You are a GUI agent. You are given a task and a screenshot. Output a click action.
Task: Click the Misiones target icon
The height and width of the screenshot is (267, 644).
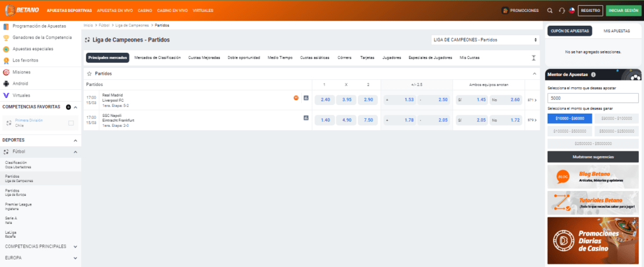[6, 72]
